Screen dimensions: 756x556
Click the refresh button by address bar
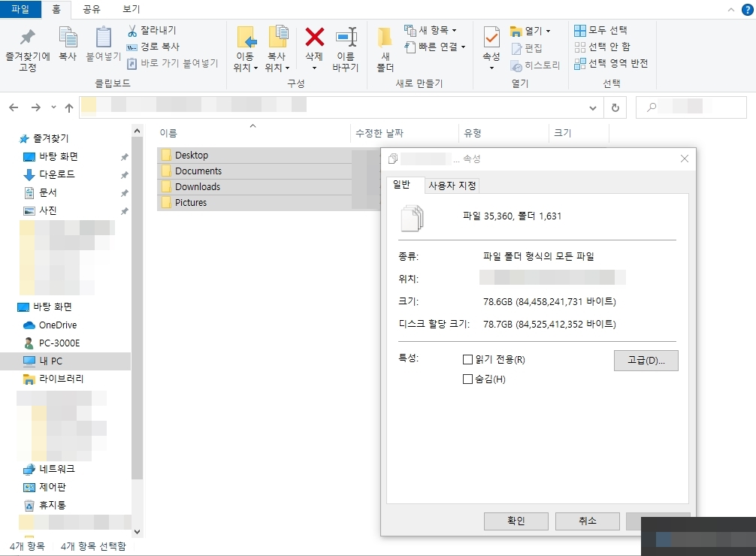coord(615,107)
